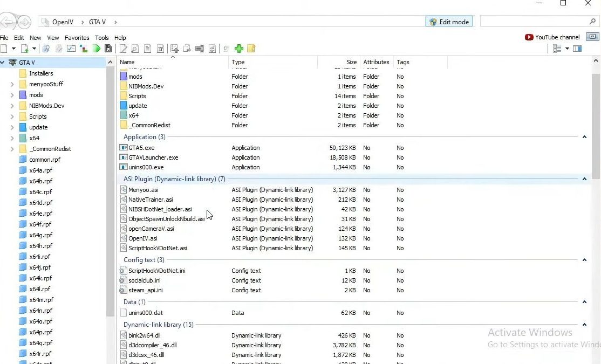Click the OpenIV breadcrumb in address bar
601x364 pixels.
tap(63, 22)
